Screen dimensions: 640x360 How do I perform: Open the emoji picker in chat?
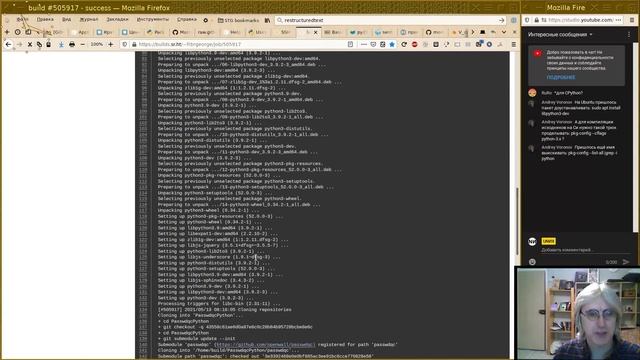(x=532, y=262)
